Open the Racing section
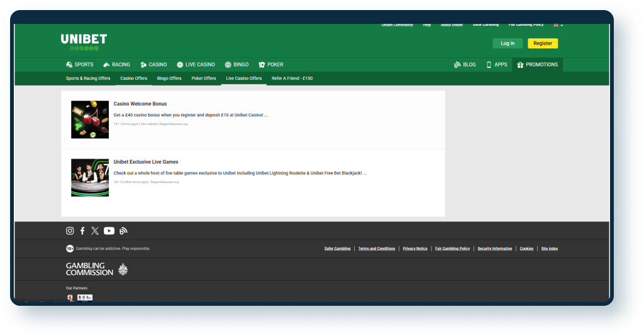 [116, 64]
